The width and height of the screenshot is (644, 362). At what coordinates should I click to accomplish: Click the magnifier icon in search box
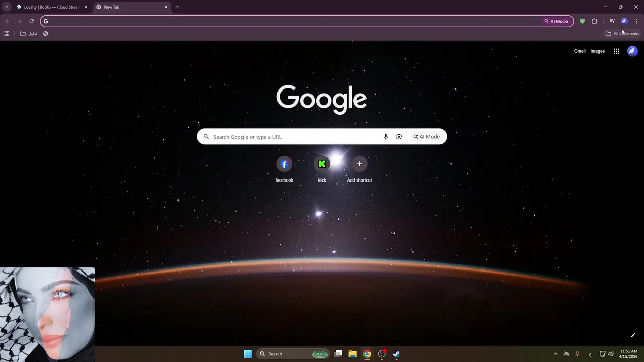(x=206, y=137)
